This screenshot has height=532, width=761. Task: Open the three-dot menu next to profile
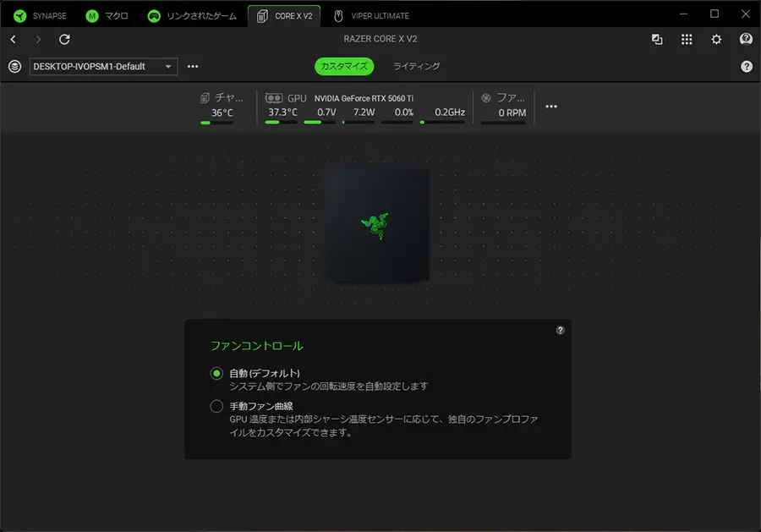tap(193, 67)
